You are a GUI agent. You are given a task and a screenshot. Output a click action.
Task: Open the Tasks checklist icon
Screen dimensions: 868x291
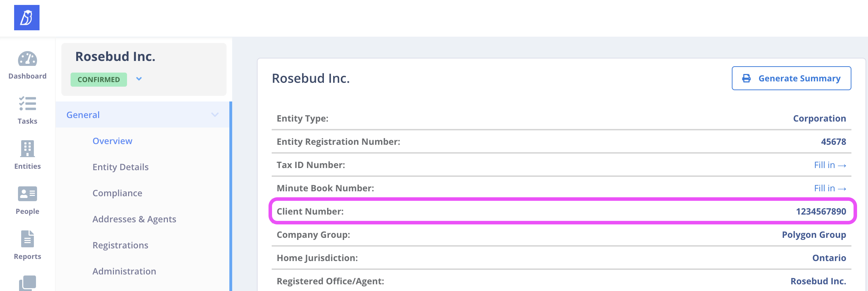point(28,104)
